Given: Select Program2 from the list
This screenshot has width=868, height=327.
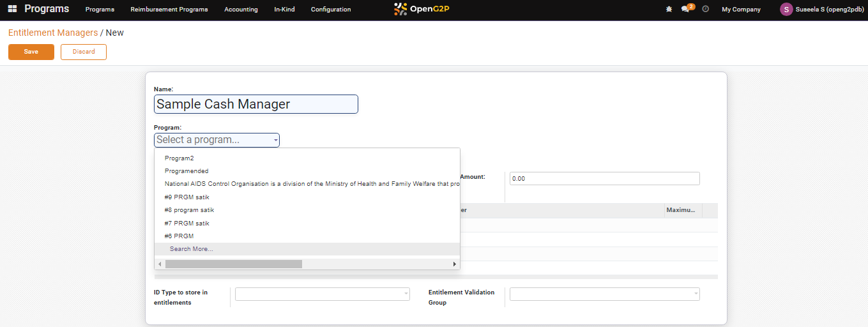Looking at the screenshot, I should (x=179, y=158).
